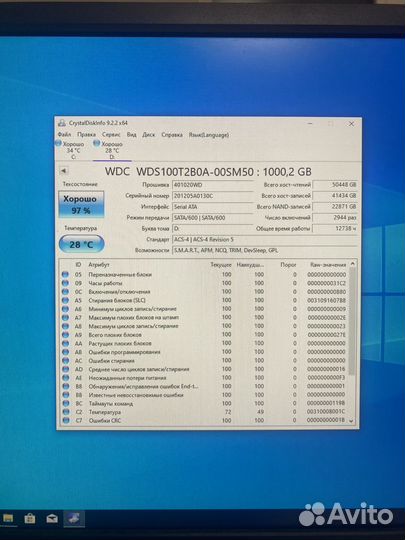The width and height of the screenshot is (405, 540).
Task: Click the status icon of attribute A6
Action: coord(65,309)
